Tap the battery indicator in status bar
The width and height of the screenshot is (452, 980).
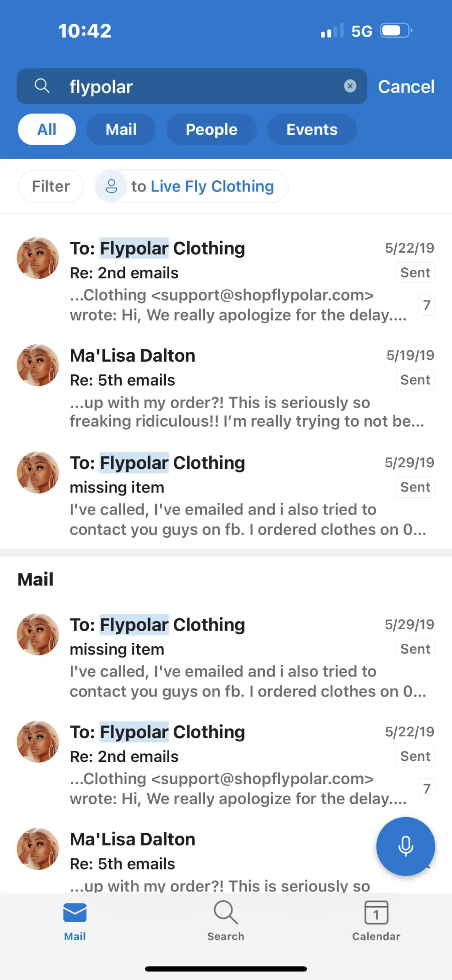(x=396, y=31)
